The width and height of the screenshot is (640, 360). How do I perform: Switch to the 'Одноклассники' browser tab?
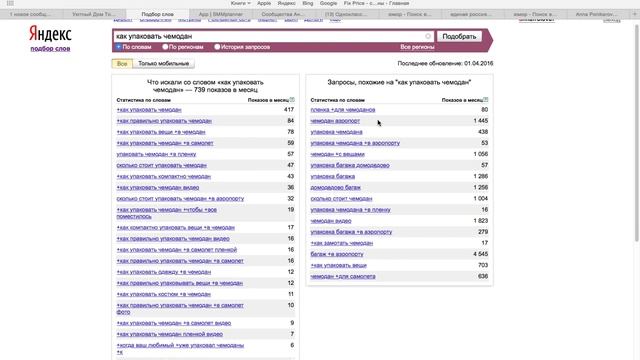point(346,14)
